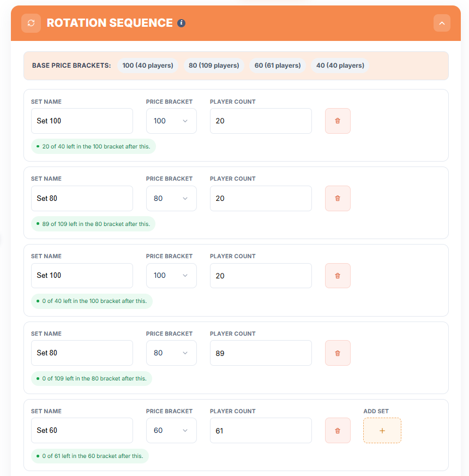Viewport: 469px width, 476px height.
Task: Click the Base Price Brackets label
Action: (x=71, y=66)
